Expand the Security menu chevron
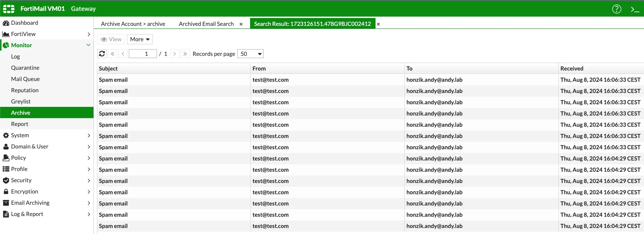 [x=89, y=180]
